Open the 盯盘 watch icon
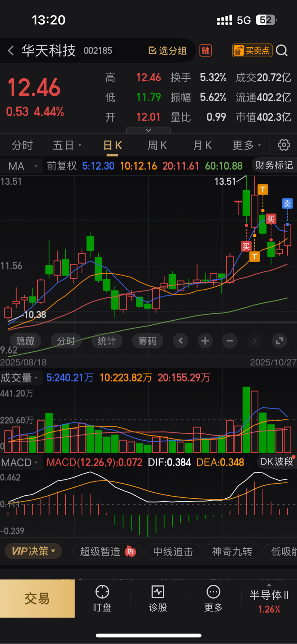 pyautogui.click(x=102, y=599)
